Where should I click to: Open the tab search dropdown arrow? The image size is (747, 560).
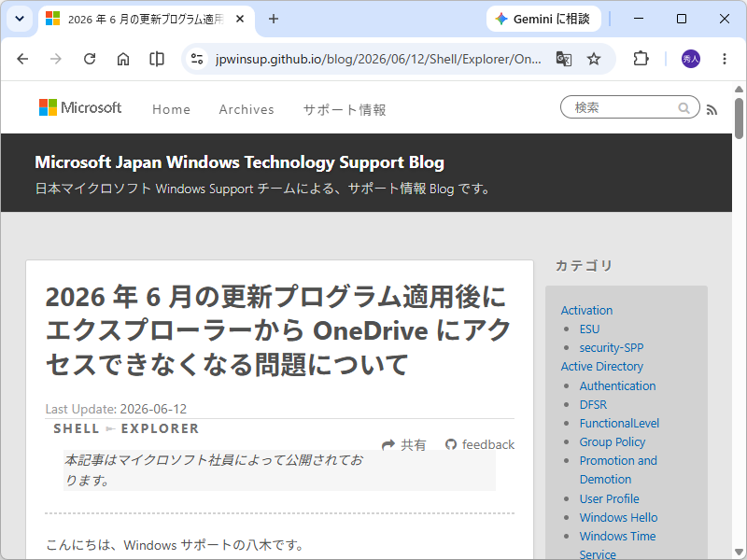point(20,19)
